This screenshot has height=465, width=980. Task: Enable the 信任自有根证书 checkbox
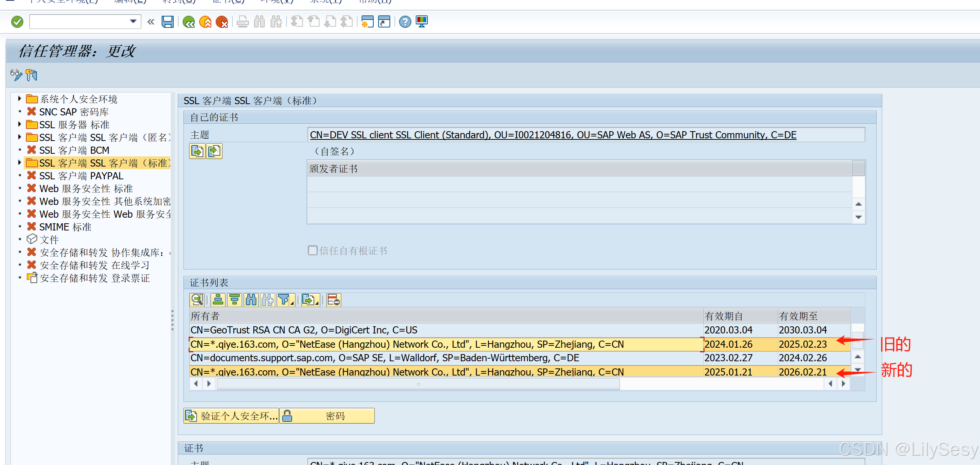(x=312, y=250)
